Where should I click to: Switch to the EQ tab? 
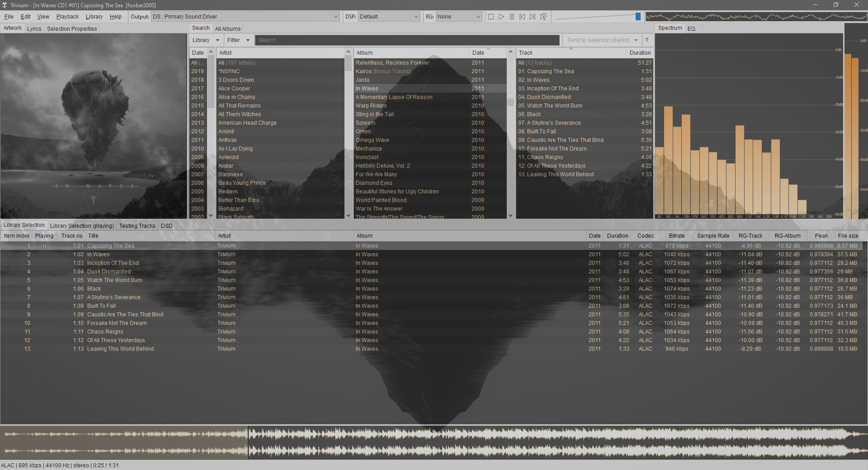tap(691, 28)
